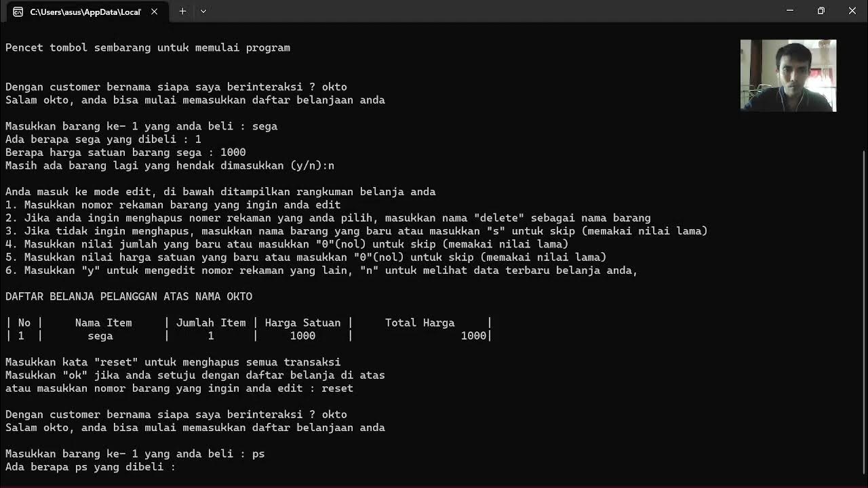This screenshot has height=488, width=868.
Task: Click the "Harga Satuan" column header
Action: [302, 323]
